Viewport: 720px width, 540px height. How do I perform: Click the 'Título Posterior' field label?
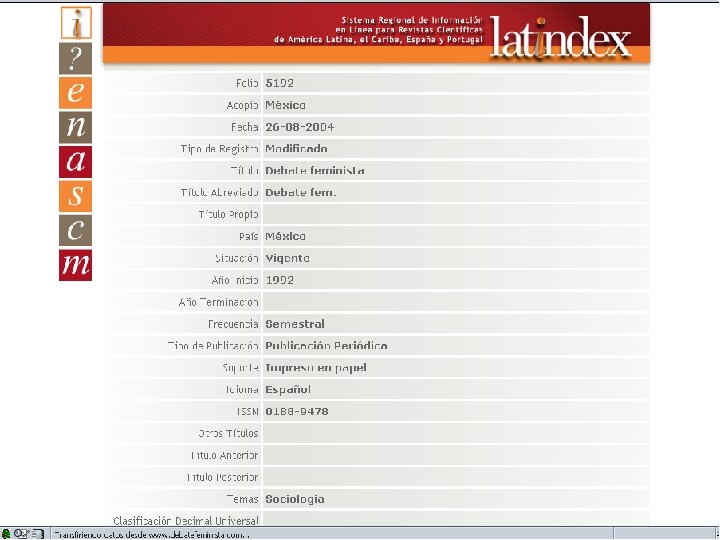pyautogui.click(x=223, y=478)
